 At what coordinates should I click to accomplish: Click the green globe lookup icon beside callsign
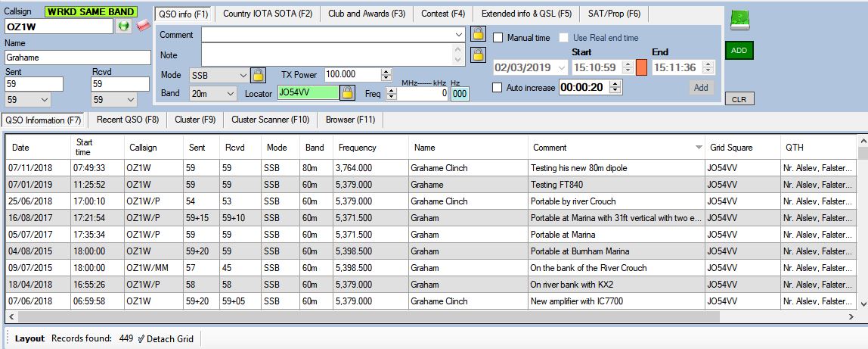click(x=124, y=26)
